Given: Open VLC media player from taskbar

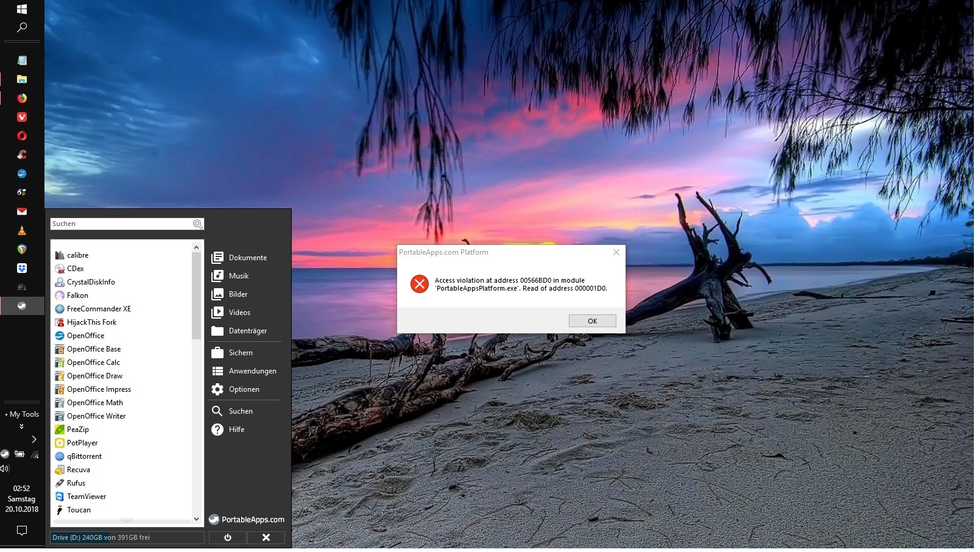Looking at the screenshot, I should (x=22, y=230).
